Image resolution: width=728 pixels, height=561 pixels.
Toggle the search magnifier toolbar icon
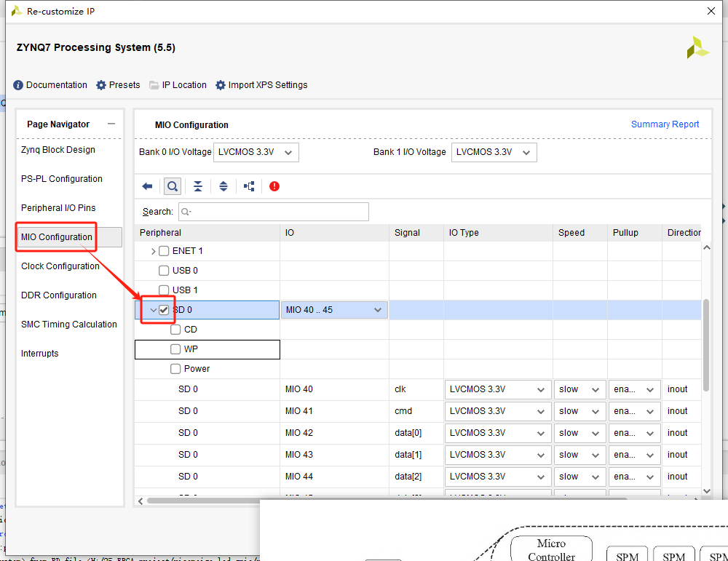tap(173, 186)
